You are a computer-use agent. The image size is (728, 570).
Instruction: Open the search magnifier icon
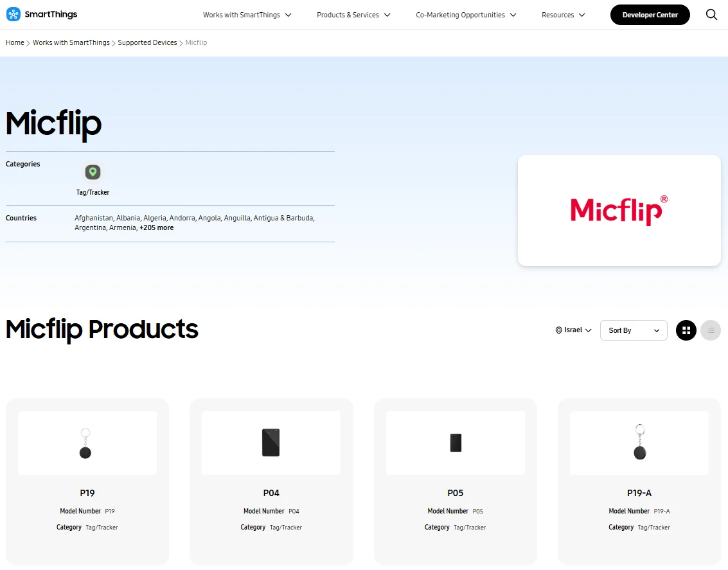coord(711,14)
